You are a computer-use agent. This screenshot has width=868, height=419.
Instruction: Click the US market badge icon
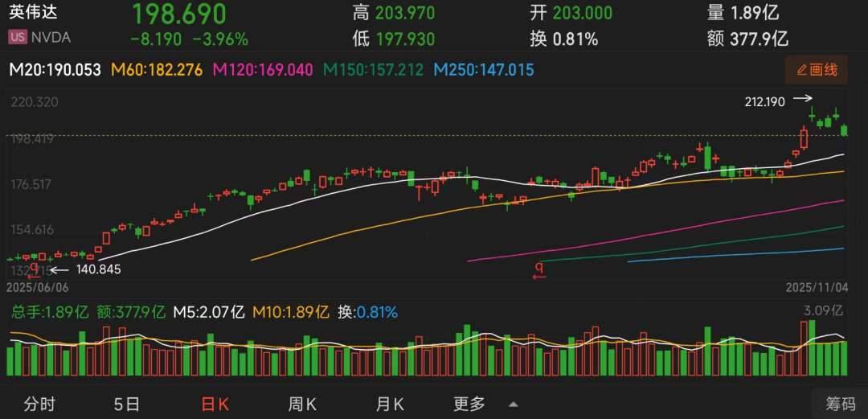[x=17, y=37]
